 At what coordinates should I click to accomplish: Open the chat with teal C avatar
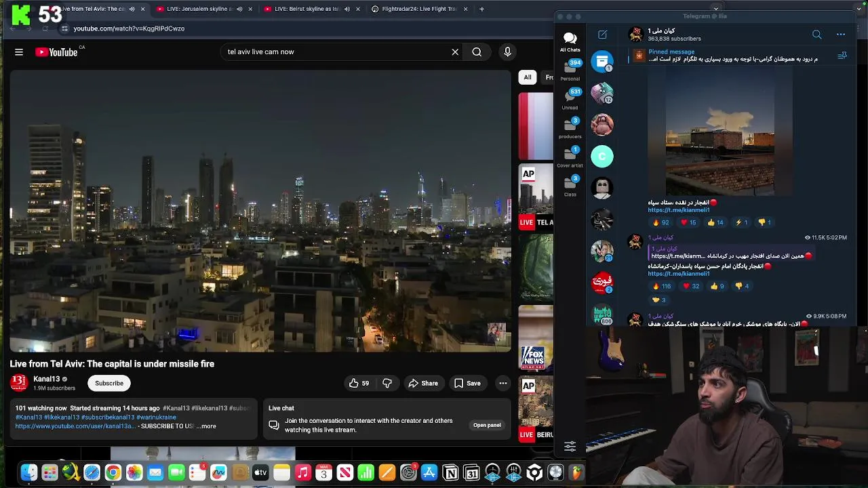(602, 157)
